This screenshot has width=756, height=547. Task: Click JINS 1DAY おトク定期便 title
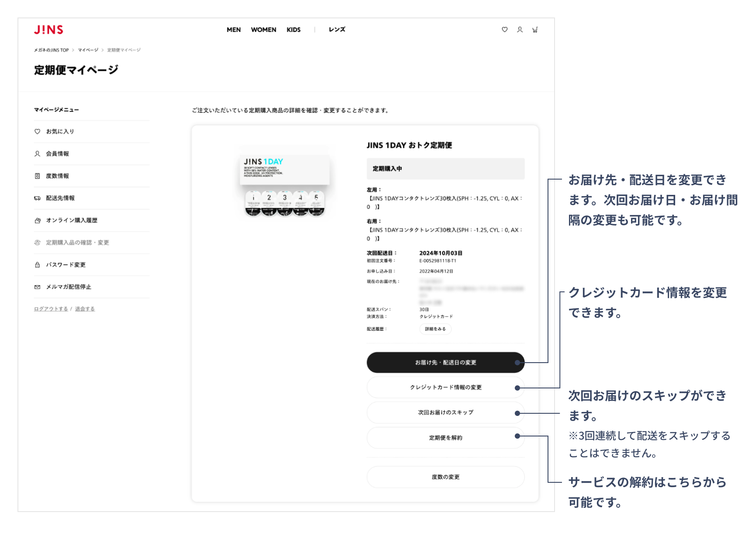pos(409,145)
